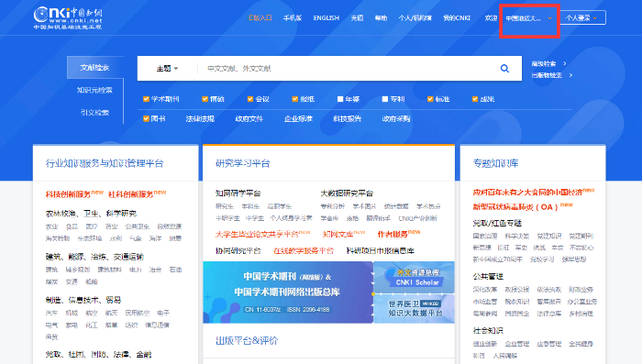642x364 pixels.
Task: Open the 政府文件 link
Action: pyautogui.click(x=249, y=119)
